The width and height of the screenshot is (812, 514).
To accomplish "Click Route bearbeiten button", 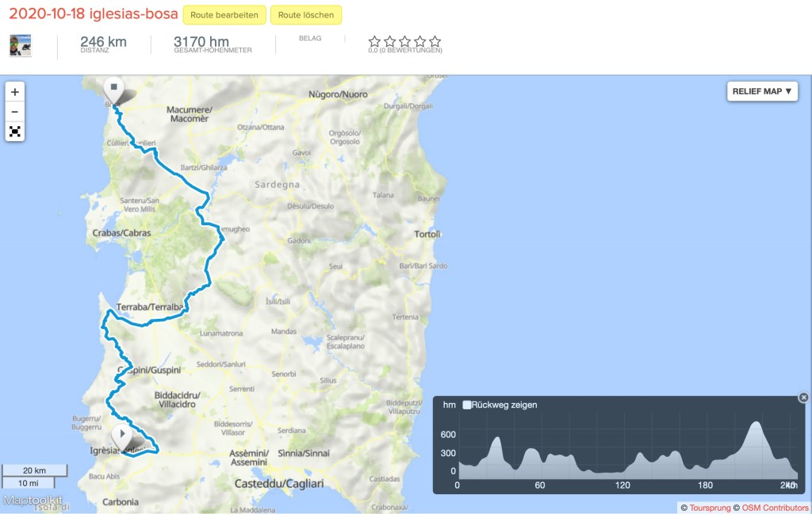I will [x=224, y=15].
